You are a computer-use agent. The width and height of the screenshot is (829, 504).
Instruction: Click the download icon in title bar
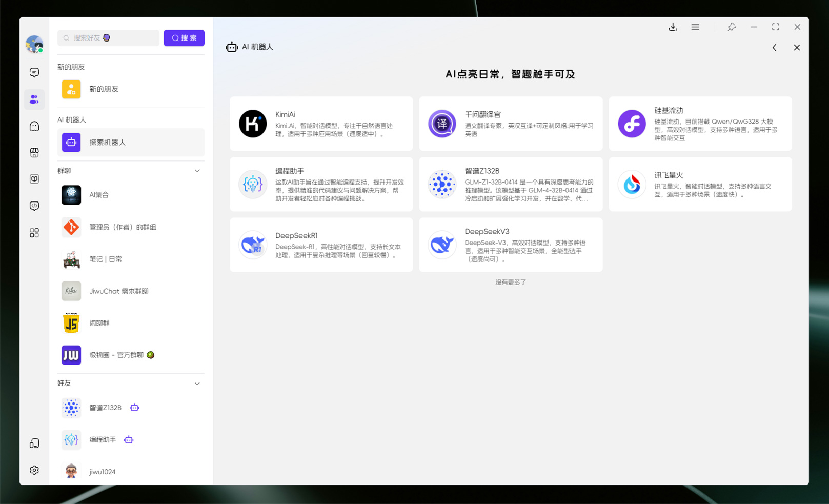pyautogui.click(x=673, y=27)
